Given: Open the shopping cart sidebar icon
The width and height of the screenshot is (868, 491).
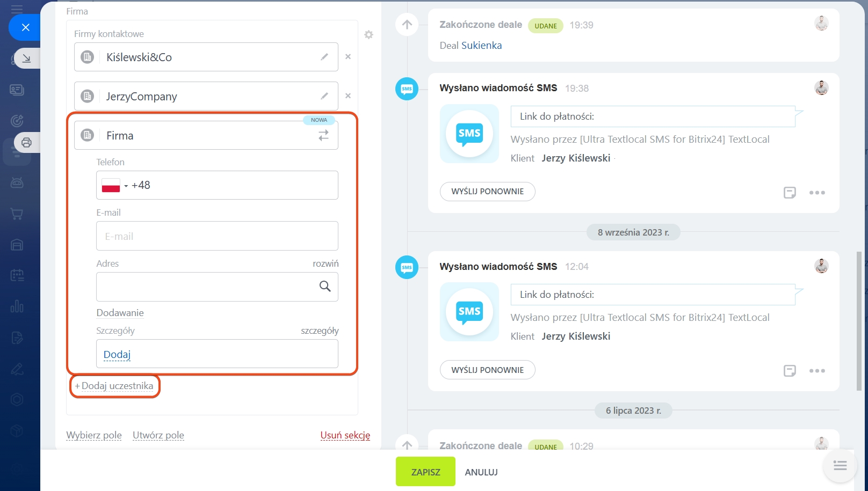Looking at the screenshot, I should pos(17,214).
